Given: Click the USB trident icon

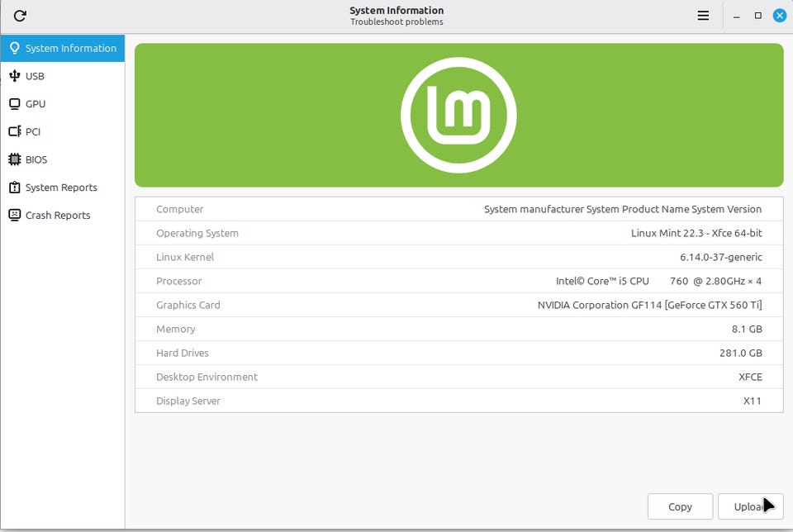Looking at the screenshot, I should click(x=15, y=76).
